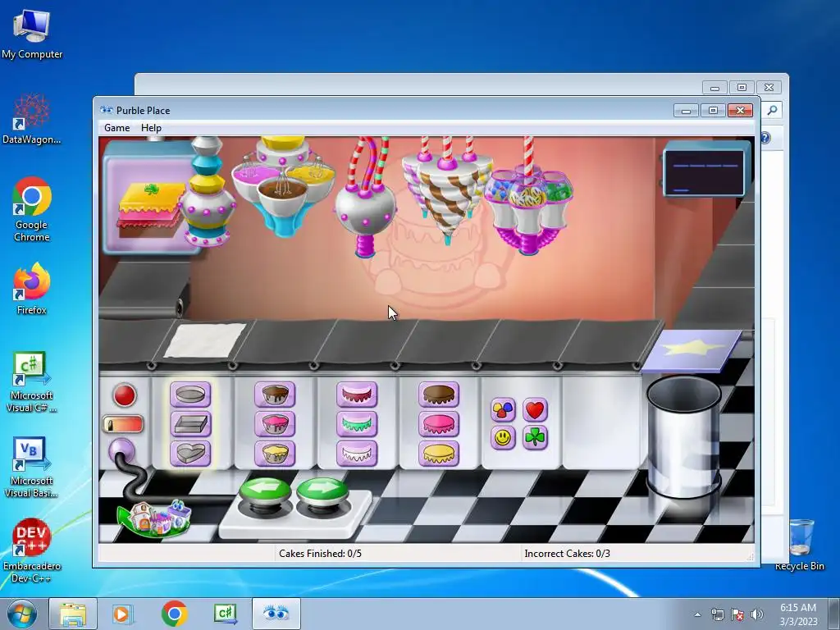
Task: Pick the white filling layer
Action: coord(357,453)
